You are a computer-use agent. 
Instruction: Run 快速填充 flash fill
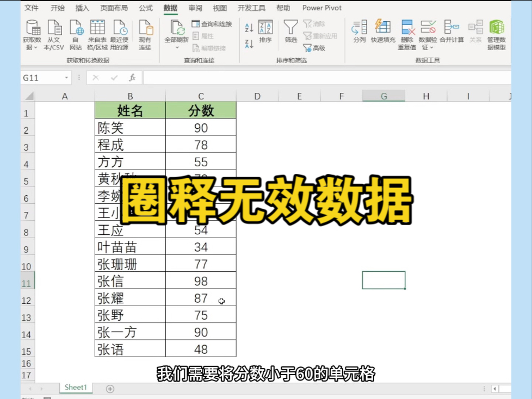coord(383,32)
